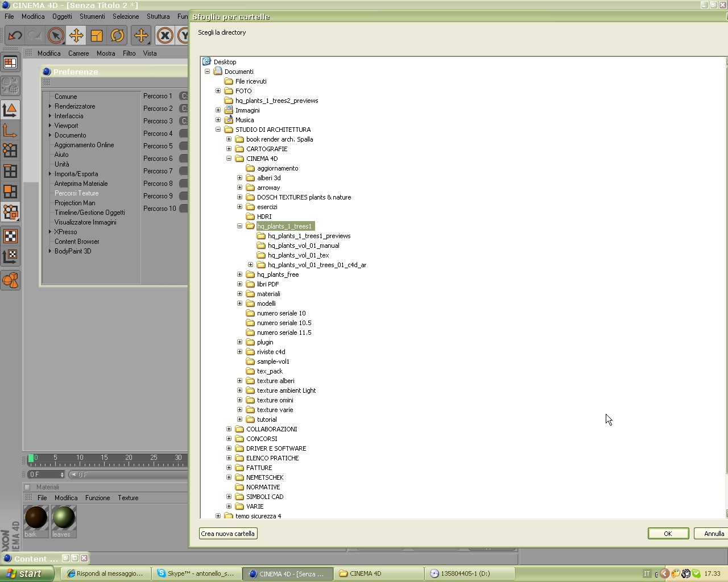The image size is (728, 582).
Task: Switch to Skype taskbar window
Action: point(197,573)
